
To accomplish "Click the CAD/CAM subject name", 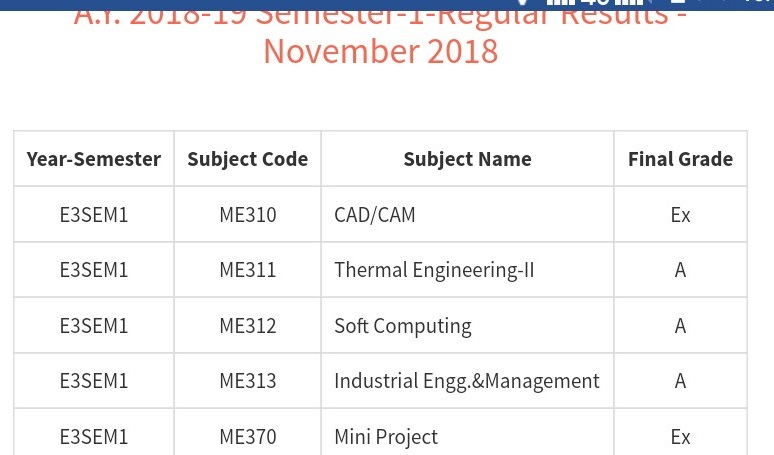I will (375, 215).
